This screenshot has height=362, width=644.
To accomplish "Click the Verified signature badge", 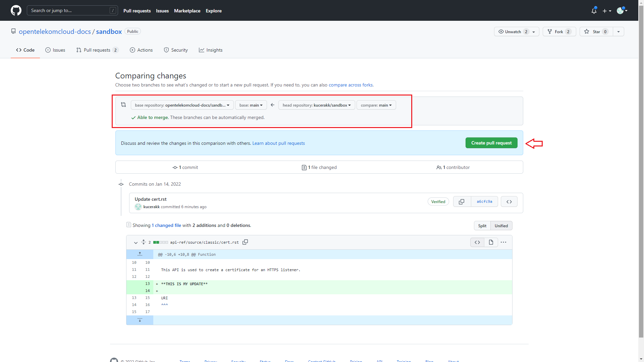I will click(438, 202).
